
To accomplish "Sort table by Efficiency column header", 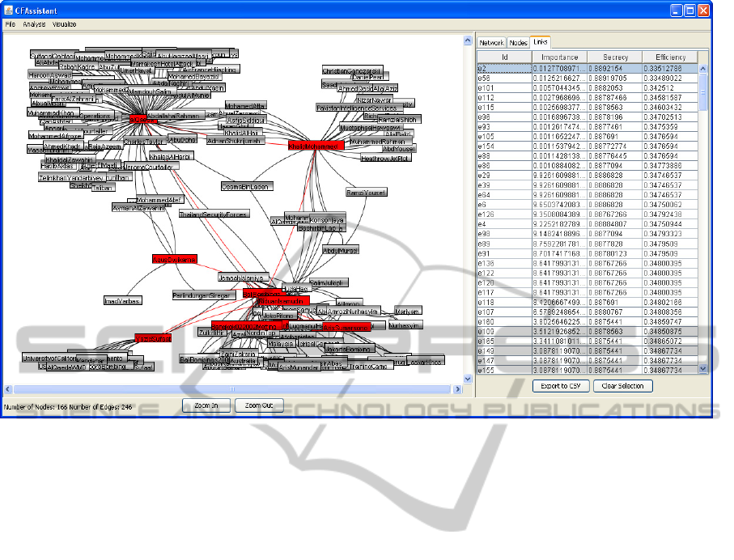I will [x=671, y=57].
